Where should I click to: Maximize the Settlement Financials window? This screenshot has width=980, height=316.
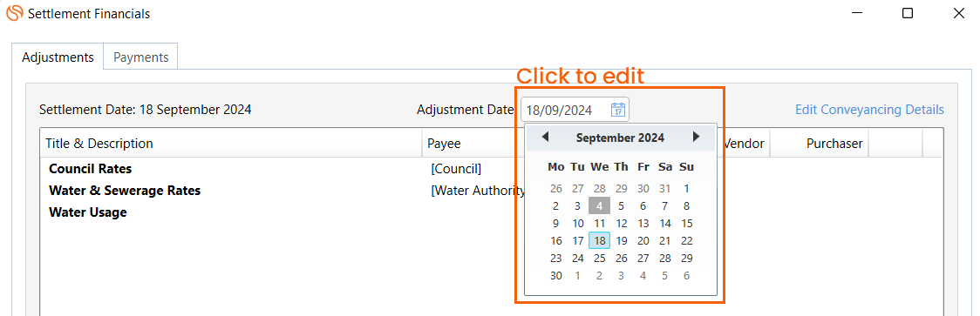click(x=908, y=13)
